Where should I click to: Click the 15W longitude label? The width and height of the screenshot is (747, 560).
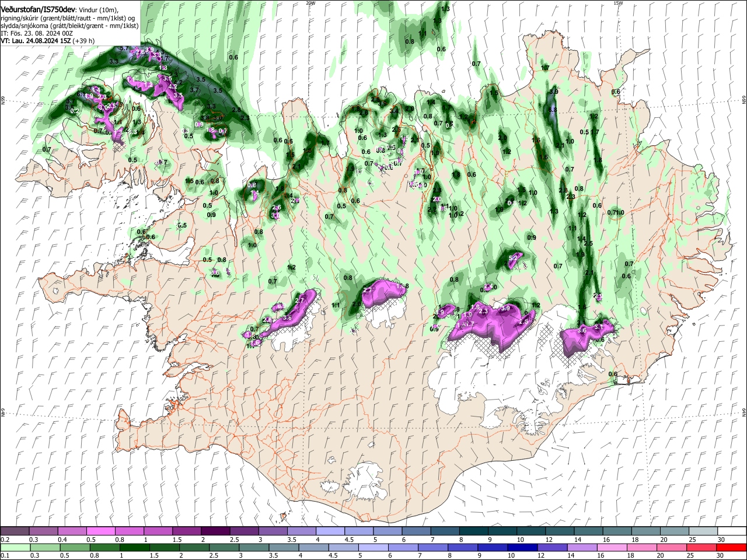[618, 3]
